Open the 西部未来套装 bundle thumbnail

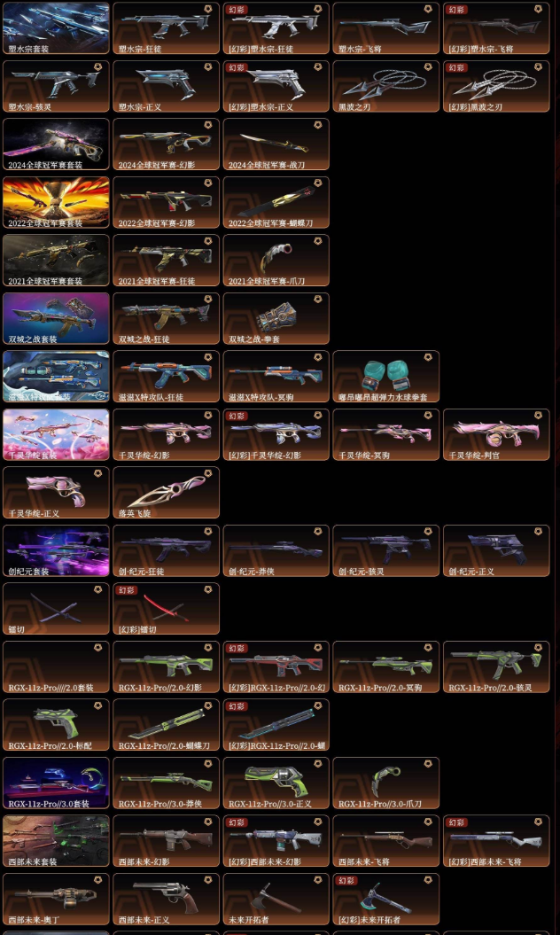tap(56, 841)
